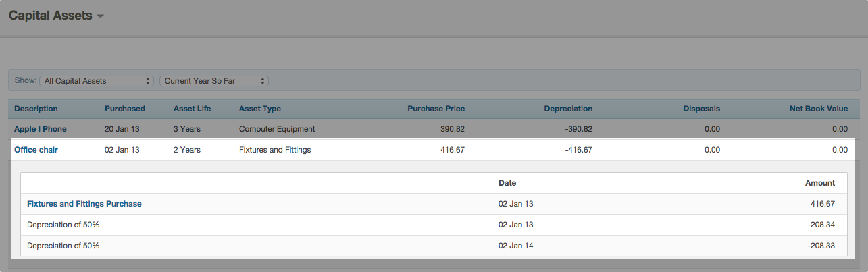
Task: Open the Fixtures and Fittings Purchase link
Action: (x=84, y=203)
